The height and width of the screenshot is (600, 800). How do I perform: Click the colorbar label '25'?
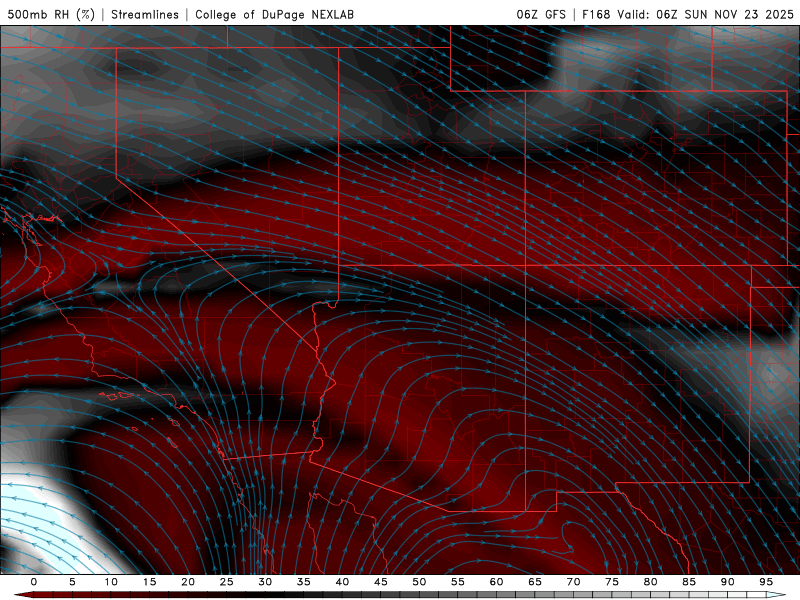tap(227, 582)
